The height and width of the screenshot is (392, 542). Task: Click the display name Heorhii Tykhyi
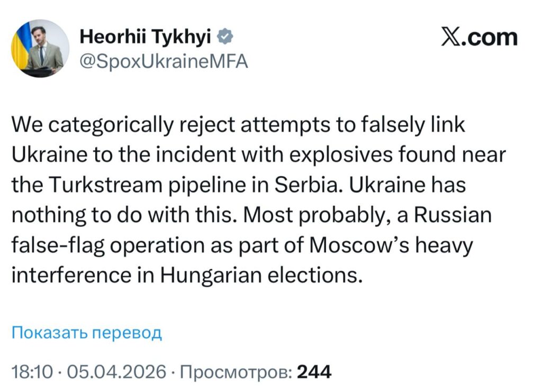tap(146, 38)
